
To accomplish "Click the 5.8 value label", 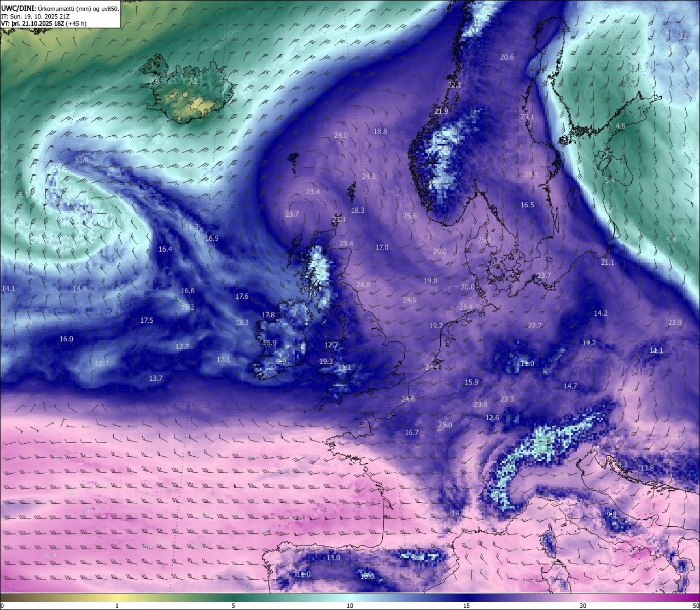I will pos(671,240).
